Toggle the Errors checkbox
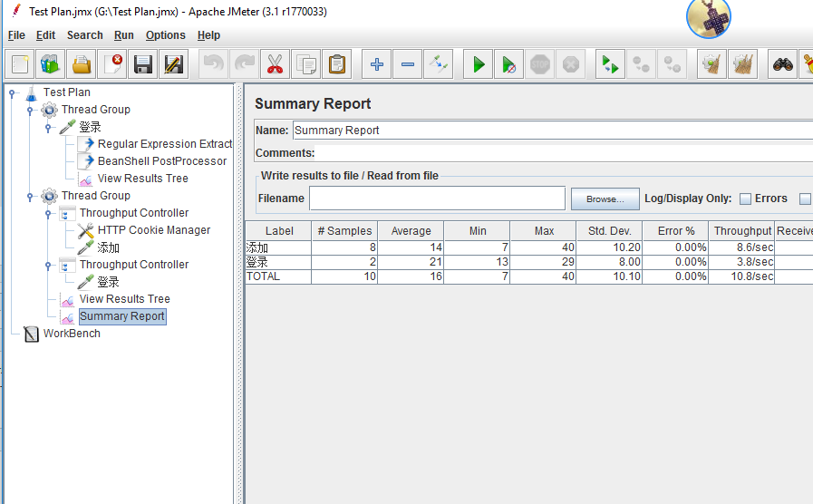Viewport: 813px width, 504px height. tap(745, 199)
